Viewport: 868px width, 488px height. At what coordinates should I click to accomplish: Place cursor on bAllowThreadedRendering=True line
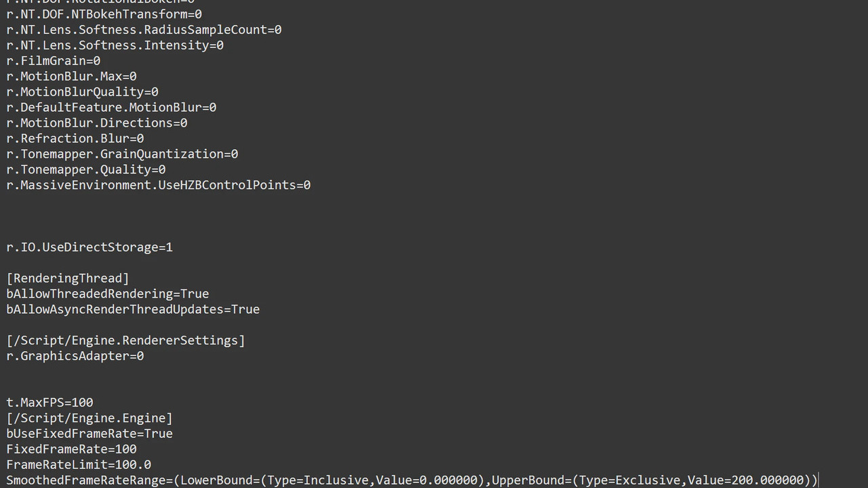(x=108, y=294)
